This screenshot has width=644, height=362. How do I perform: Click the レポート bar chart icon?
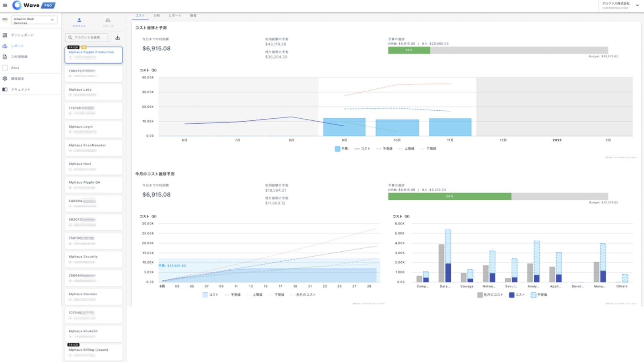pyautogui.click(x=5, y=46)
